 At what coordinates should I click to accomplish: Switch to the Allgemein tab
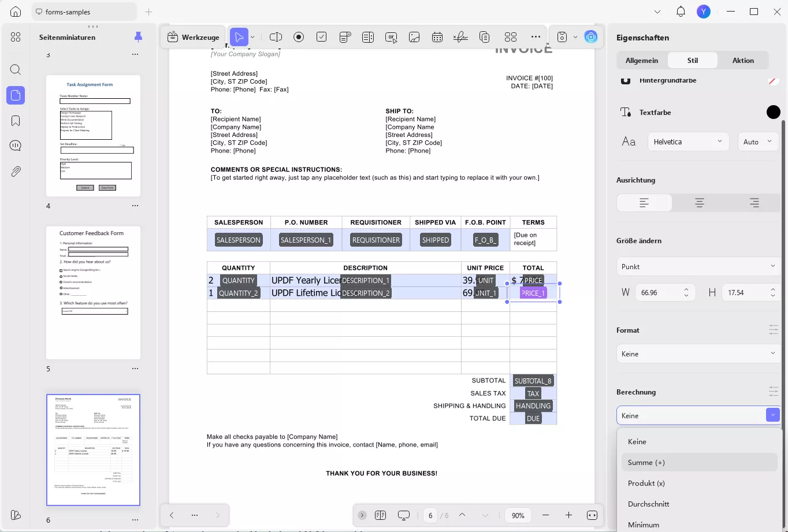(642, 60)
